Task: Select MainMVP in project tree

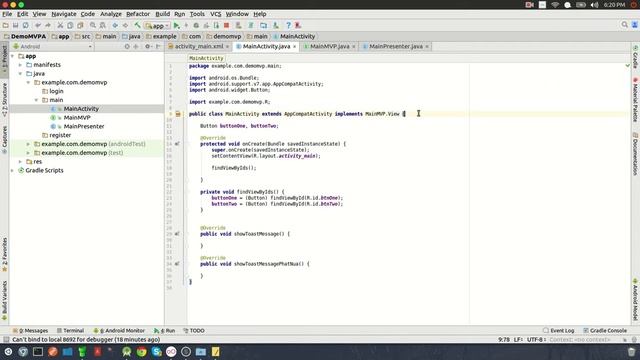Action: (x=77, y=118)
